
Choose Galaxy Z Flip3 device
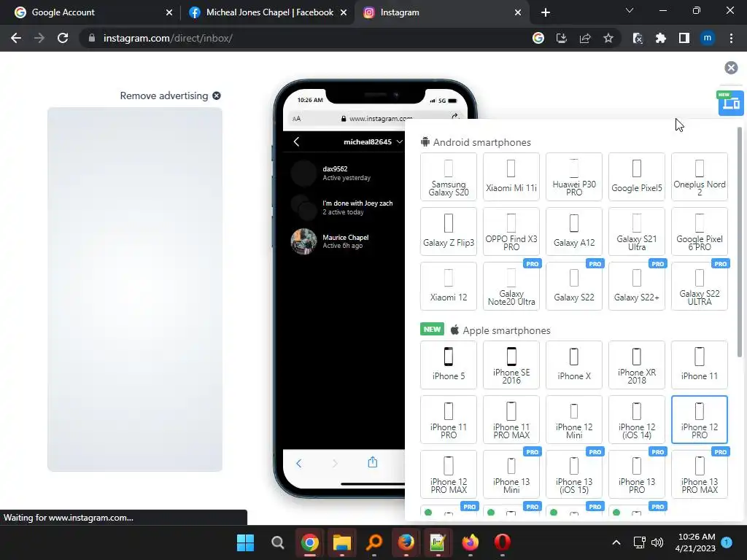point(449,231)
